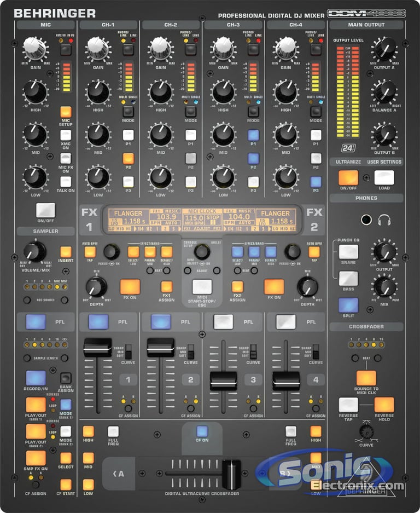The image size is (420, 513).
Task: Toggle the TALK ON button
Action: (x=66, y=182)
